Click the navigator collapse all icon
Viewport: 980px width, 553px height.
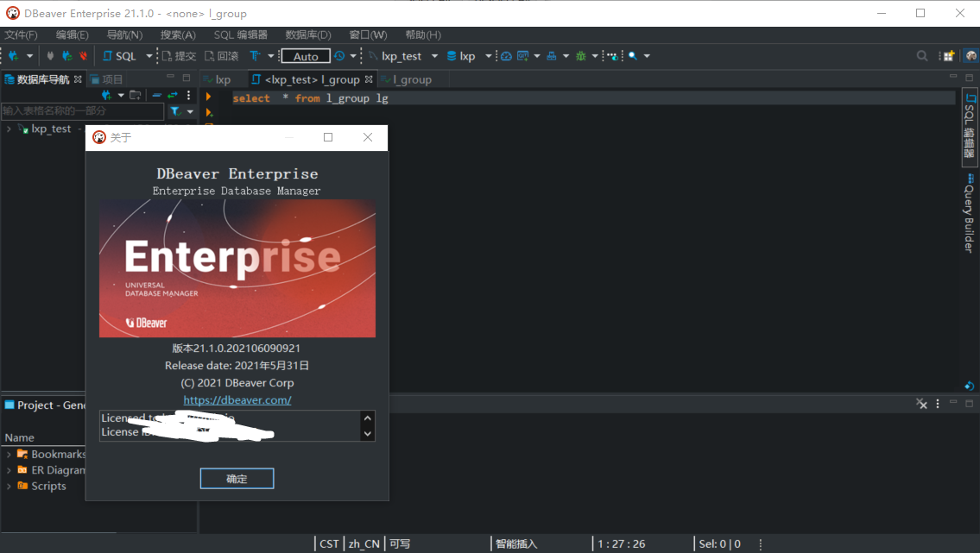pyautogui.click(x=156, y=95)
